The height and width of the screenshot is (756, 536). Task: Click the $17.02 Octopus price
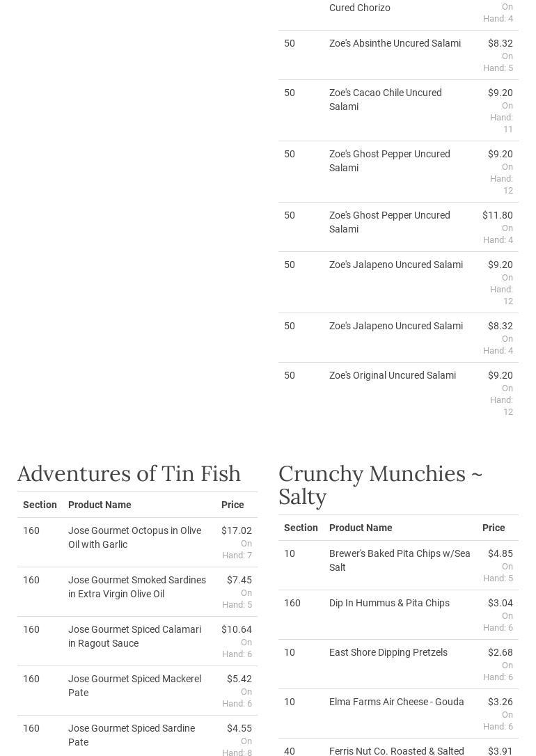[236, 530]
